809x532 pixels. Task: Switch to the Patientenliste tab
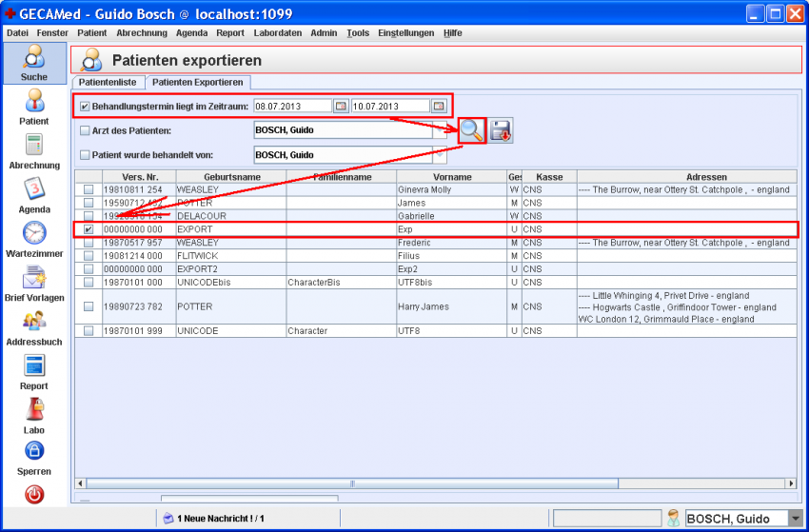click(108, 83)
